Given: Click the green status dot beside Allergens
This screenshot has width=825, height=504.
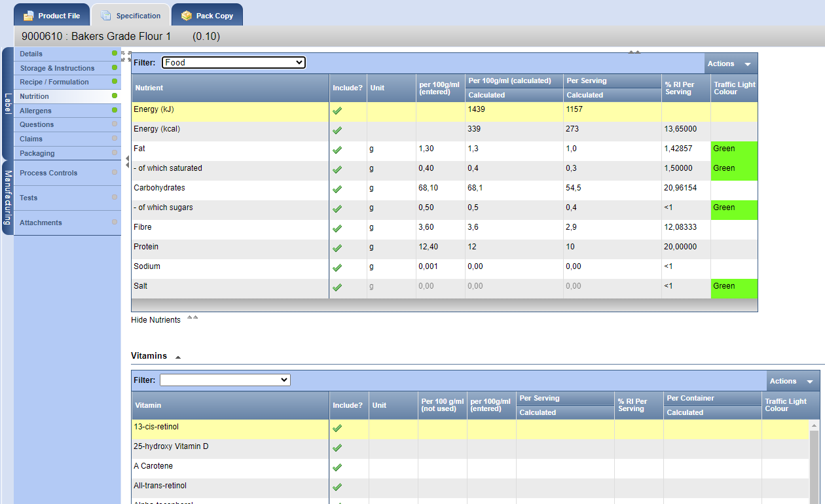Looking at the screenshot, I should point(115,110).
